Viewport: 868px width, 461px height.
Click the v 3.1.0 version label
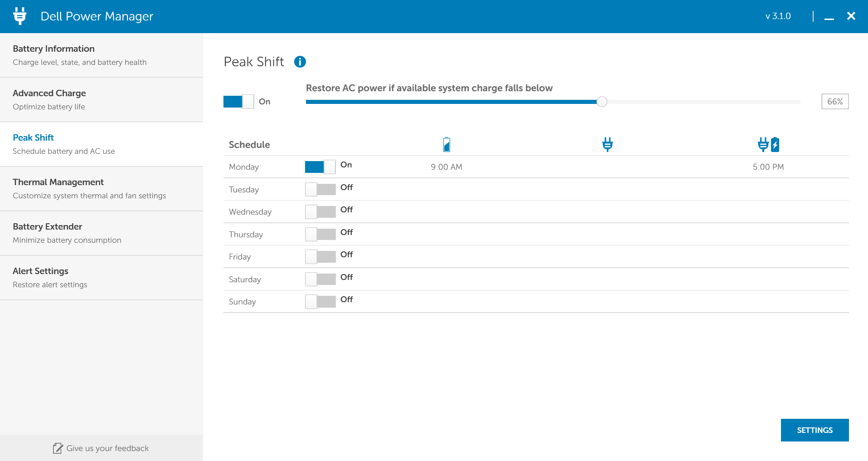click(778, 16)
